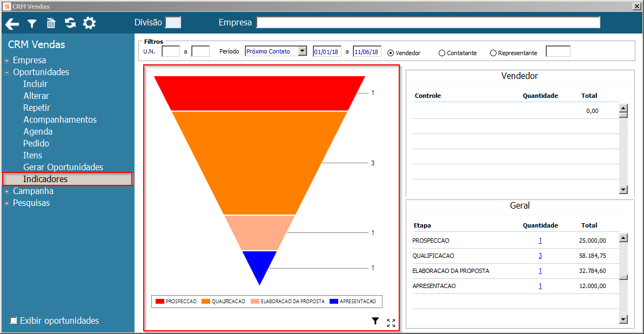
Task: Click ELABORACAO DA PROPOSTA legend swatch
Action: [255, 301]
